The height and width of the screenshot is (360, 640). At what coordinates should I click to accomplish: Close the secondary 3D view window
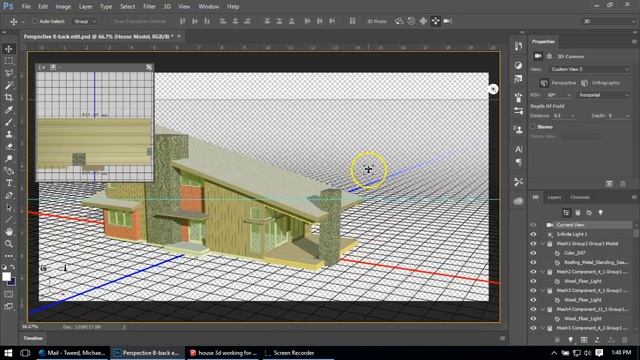[42, 67]
